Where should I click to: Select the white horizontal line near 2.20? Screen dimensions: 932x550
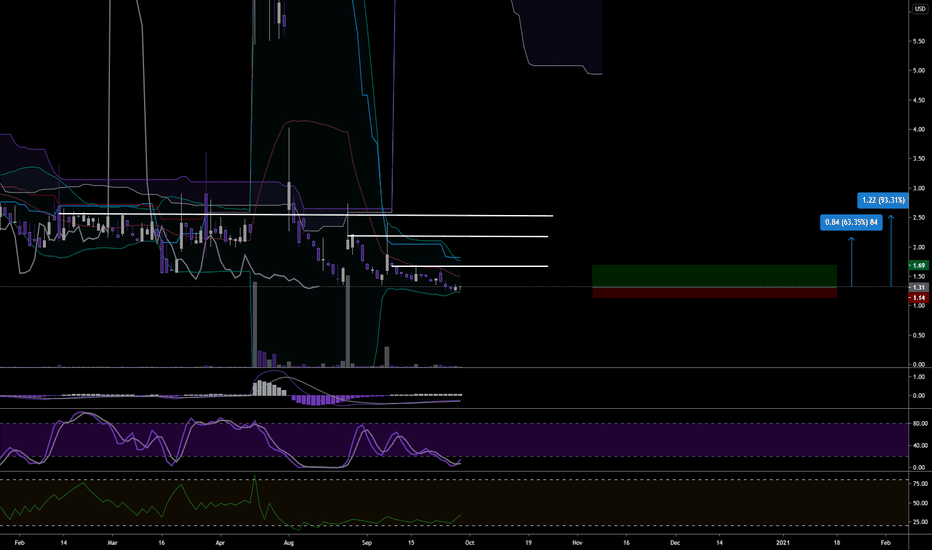coord(448,237)
